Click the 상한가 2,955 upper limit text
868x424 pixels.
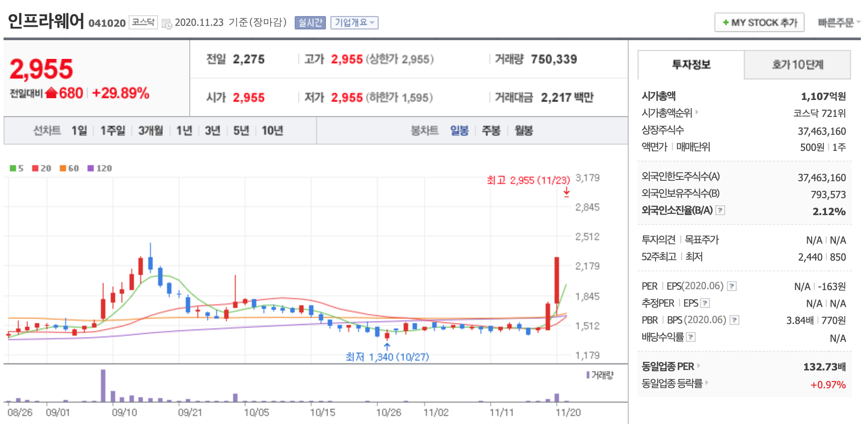click(400, 59)
